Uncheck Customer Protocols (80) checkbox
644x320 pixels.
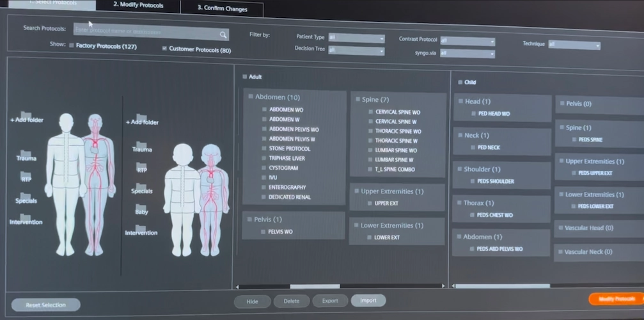click(165, 49)
